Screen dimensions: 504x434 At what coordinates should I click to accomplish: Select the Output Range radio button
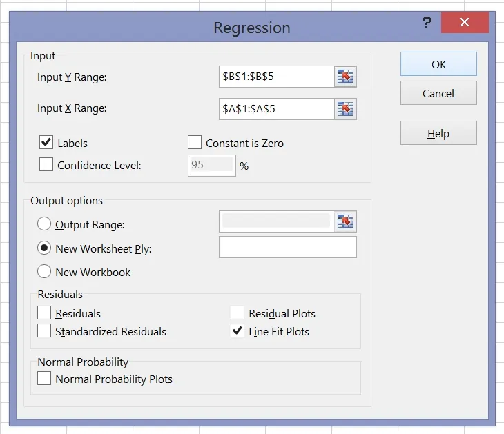44,224
